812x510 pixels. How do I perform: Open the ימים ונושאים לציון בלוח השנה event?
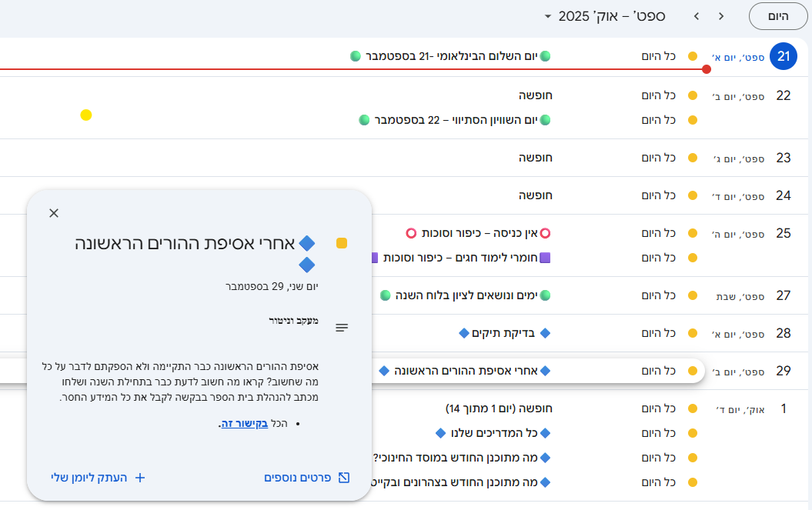[x=466, y=295]
